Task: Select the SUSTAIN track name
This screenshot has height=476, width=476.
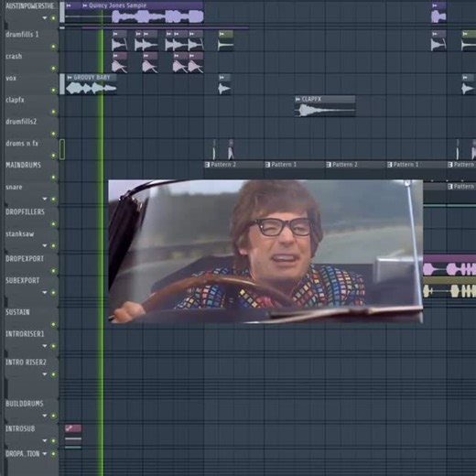Action: click(17, 312)
